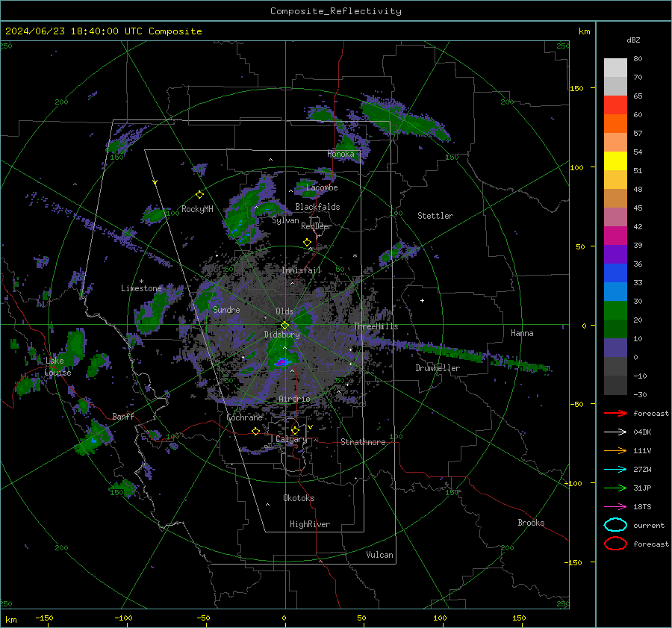Click the yellow 51-54 dBZ swatch

point(615,161)
